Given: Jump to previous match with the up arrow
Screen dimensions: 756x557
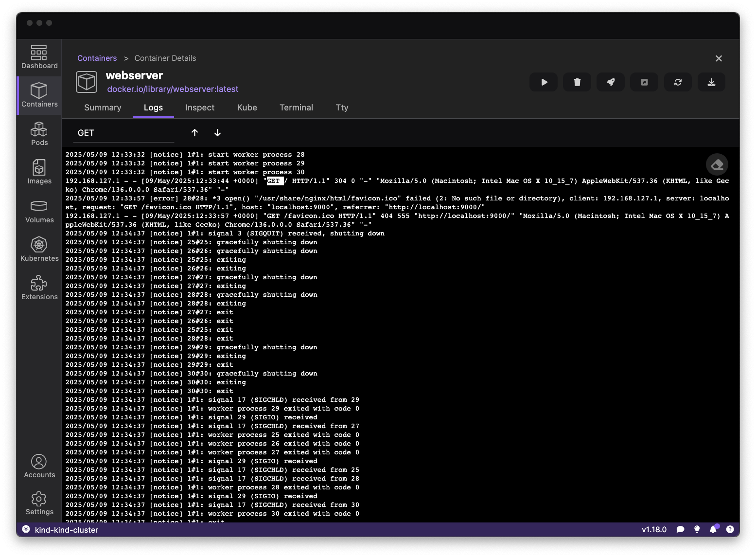Looking at the screenshot, I should [x=194, y=132].
